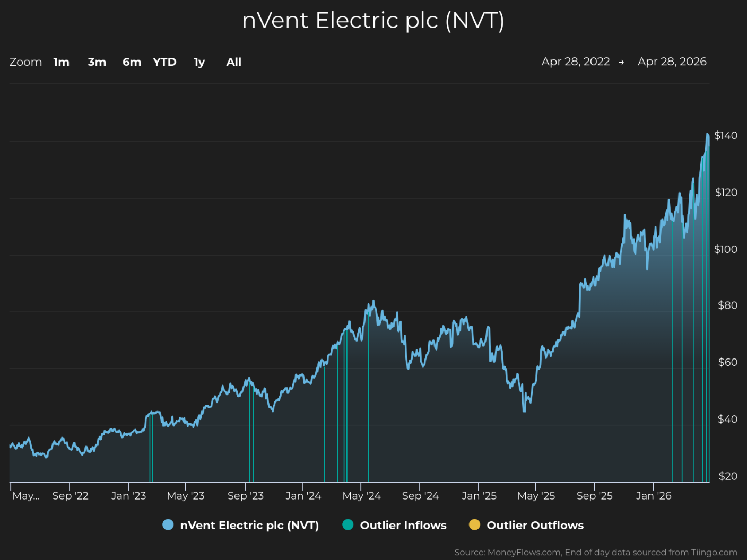747x560 pixels.
Task: Click the Jan '24 x-axis label
Action: pos(303,496)
